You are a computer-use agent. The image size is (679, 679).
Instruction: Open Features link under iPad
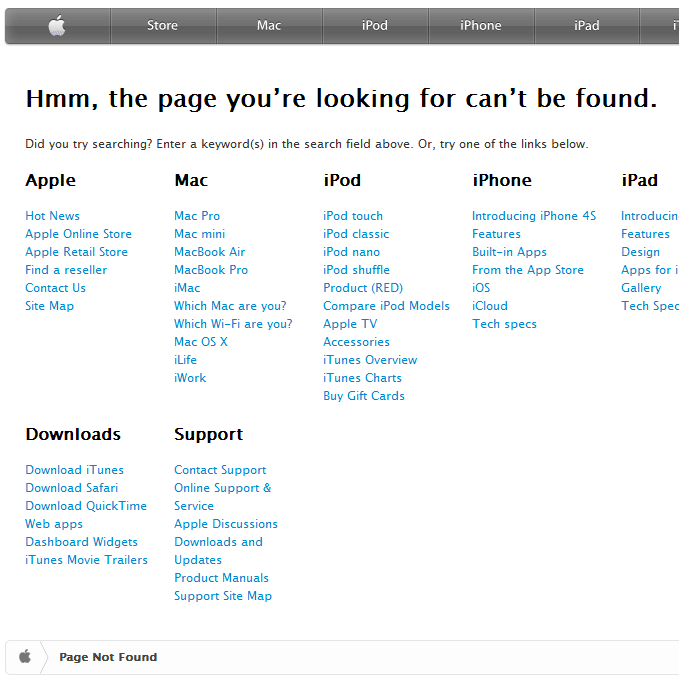(645, 234)
